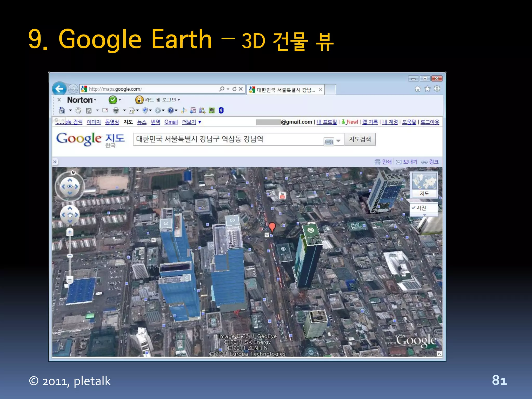
Task: Open the 뉴스 link
Action: tap(142, 122)
